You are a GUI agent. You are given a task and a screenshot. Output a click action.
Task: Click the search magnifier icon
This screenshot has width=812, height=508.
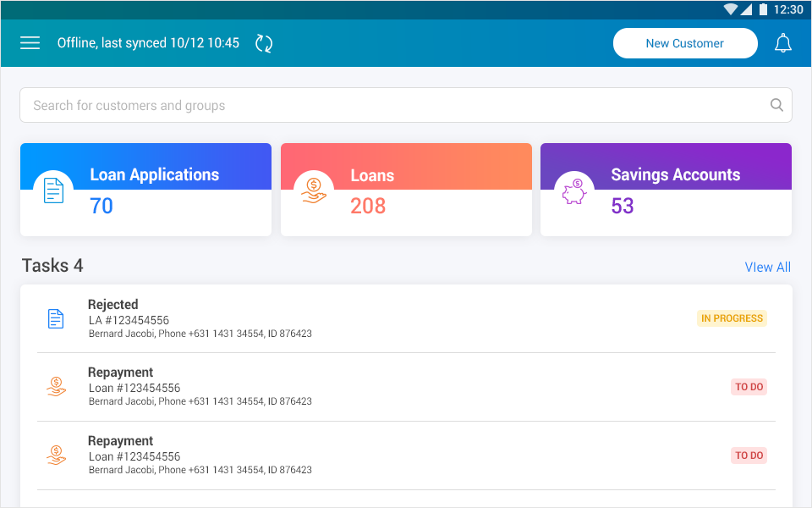776,105
